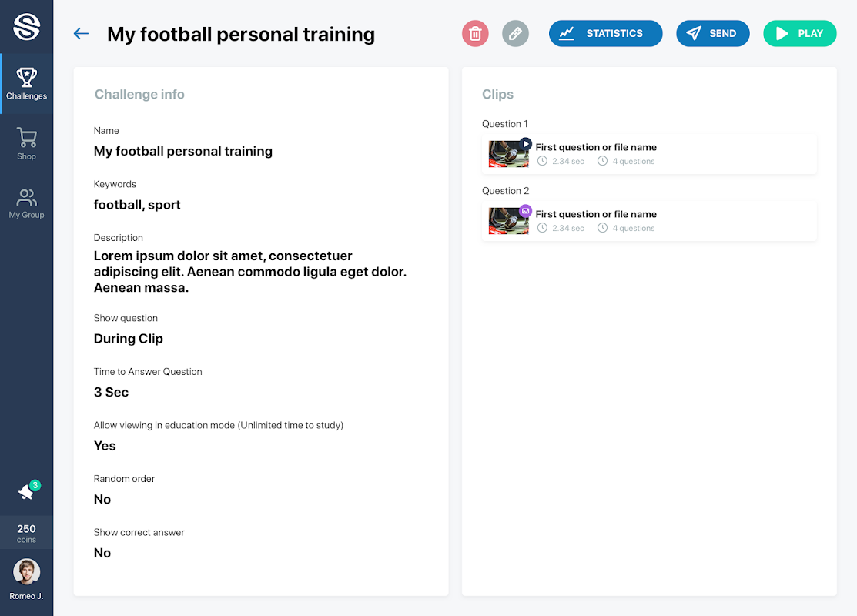Open the Shop cart section
Viewport: 857px width, 616px height.
27,144
